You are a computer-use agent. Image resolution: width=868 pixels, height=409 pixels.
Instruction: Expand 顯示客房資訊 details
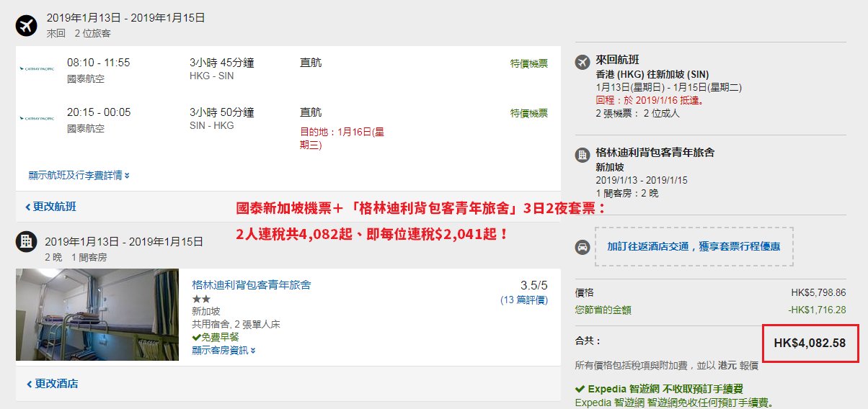[x=223, y=350]
